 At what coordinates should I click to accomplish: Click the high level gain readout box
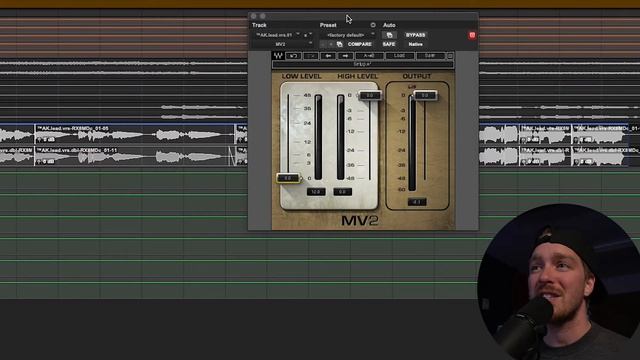pos(342,191)
